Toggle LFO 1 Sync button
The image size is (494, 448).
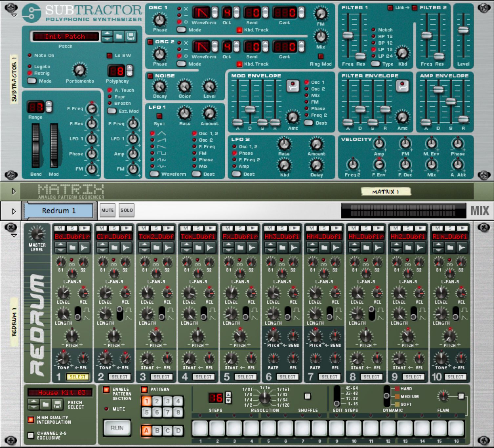(x=159, y=116)
